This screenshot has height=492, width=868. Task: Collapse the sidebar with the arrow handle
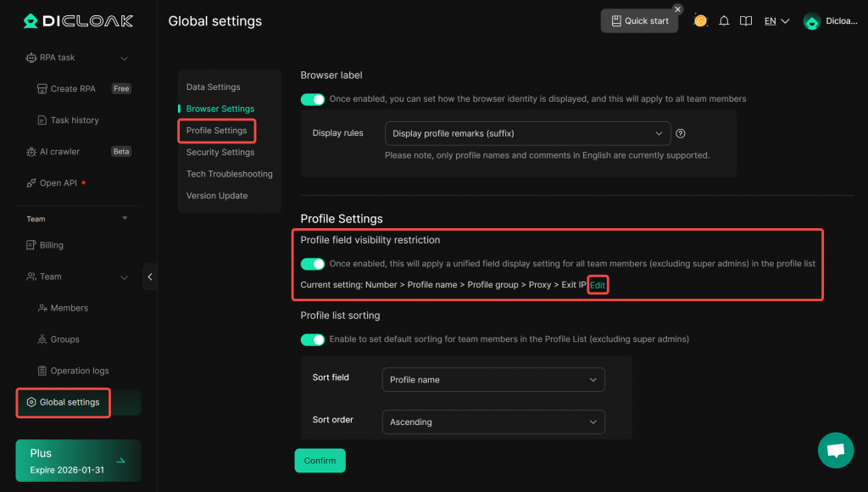(150, 277)
